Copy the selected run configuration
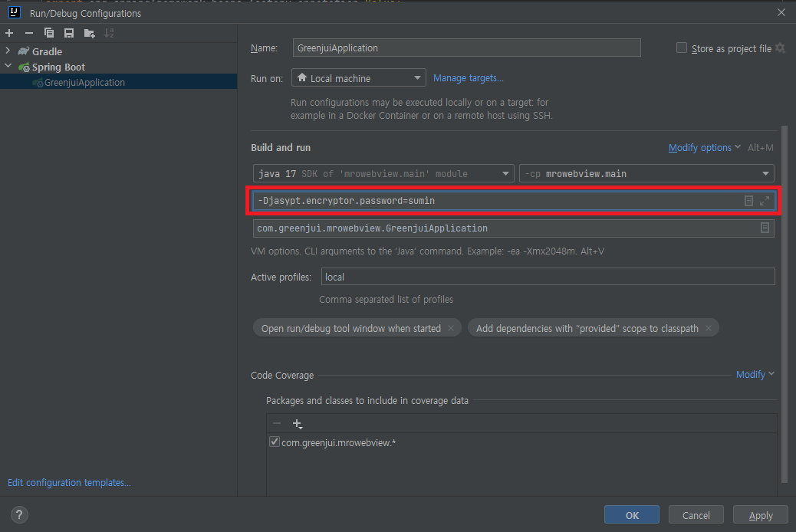The image size is (796, 532). tap(49, 33)
